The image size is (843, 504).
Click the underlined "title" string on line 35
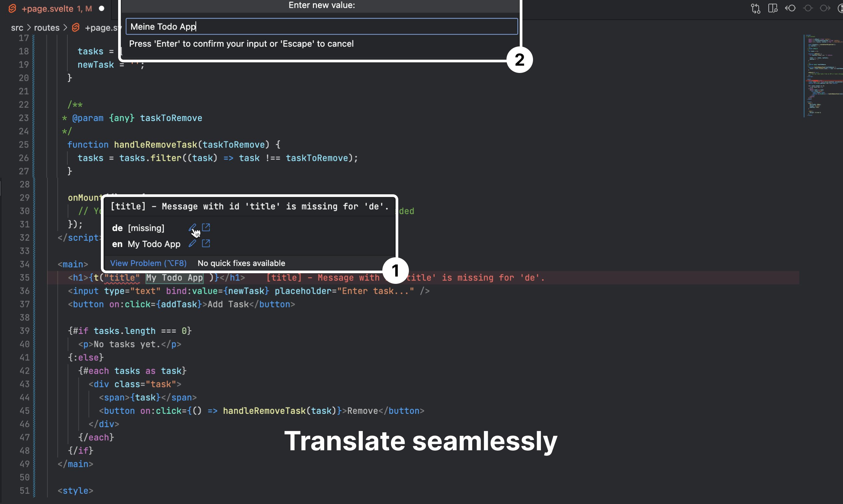pos(122,278)
